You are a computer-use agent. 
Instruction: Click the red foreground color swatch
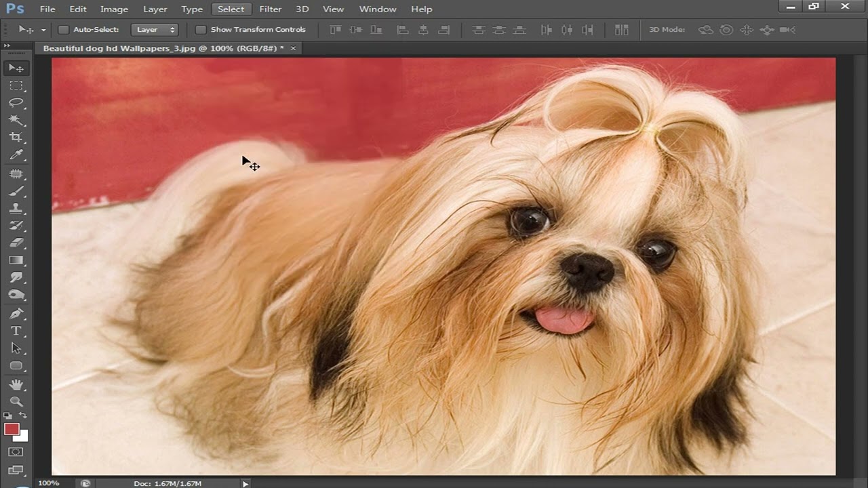pyautogui.click(x=12, y=429)
